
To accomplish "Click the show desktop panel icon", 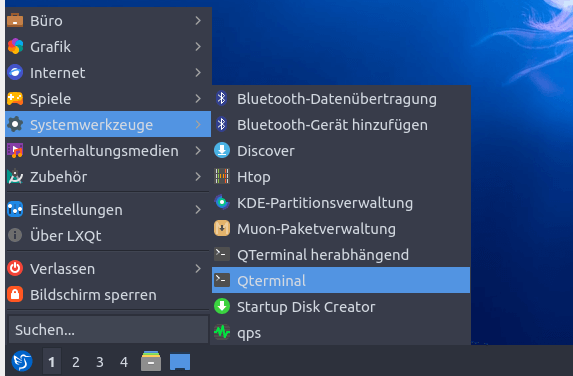I will click(180, 362).
